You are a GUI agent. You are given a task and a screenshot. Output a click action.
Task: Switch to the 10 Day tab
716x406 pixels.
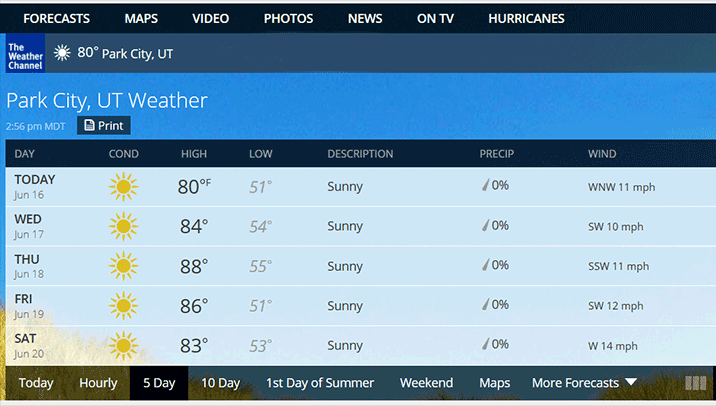coord(220,383)
